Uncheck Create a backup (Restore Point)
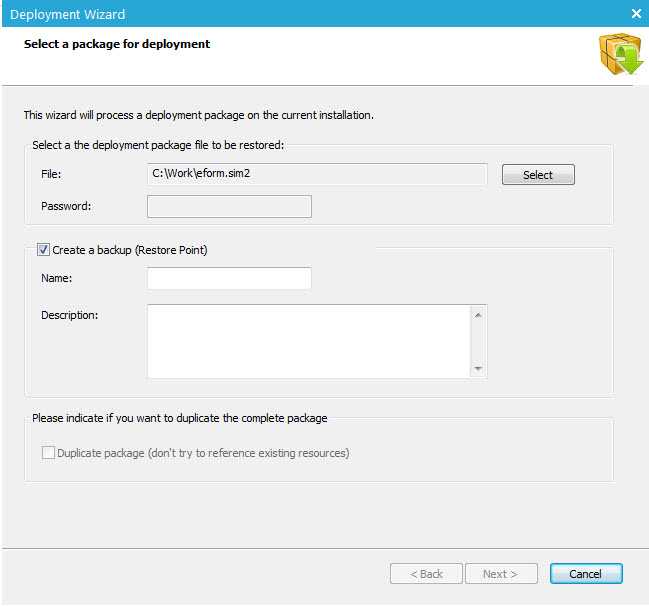The width and height of the screenshot is (649, 606). (44, 250)
